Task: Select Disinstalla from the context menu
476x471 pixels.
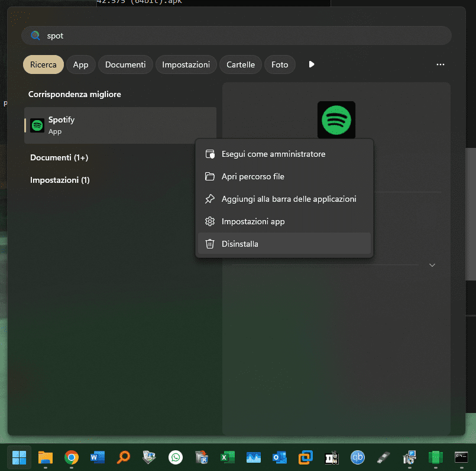Action: (240, 244)
